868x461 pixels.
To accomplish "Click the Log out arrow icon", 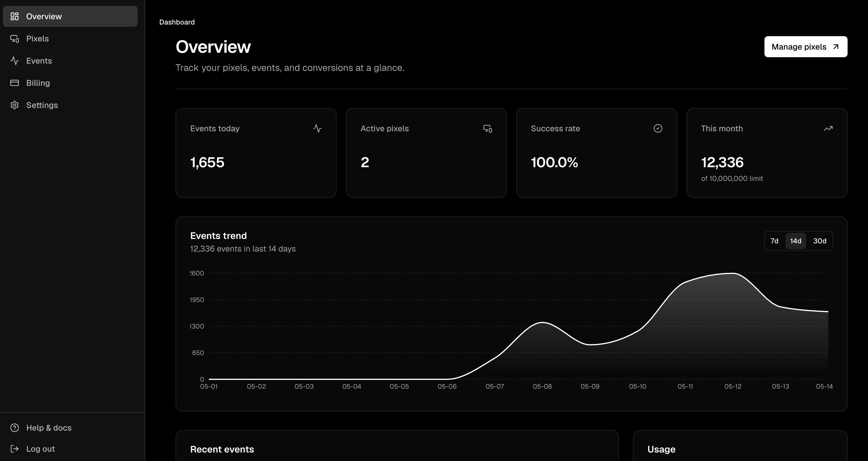I will (15, 448).
